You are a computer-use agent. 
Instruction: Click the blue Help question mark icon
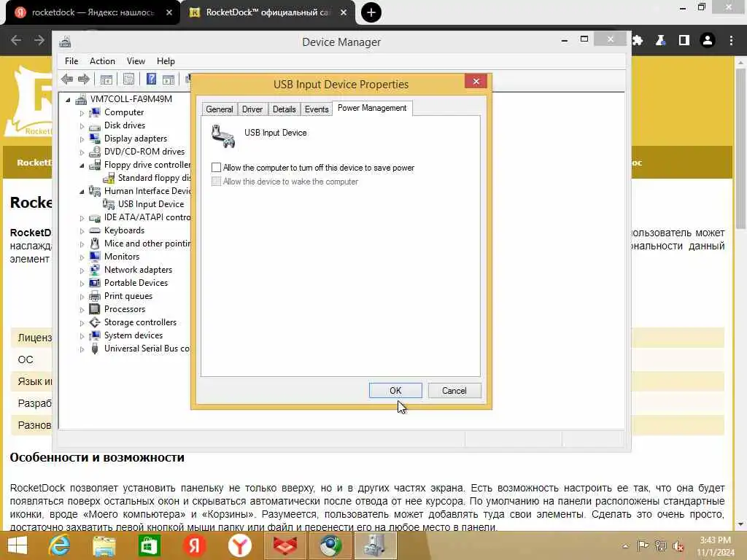151,79
